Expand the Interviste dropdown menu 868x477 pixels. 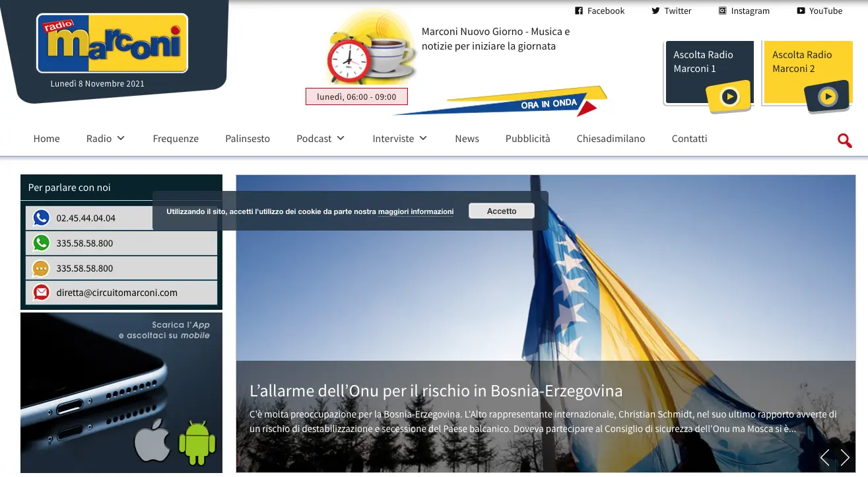coord(400,139)
